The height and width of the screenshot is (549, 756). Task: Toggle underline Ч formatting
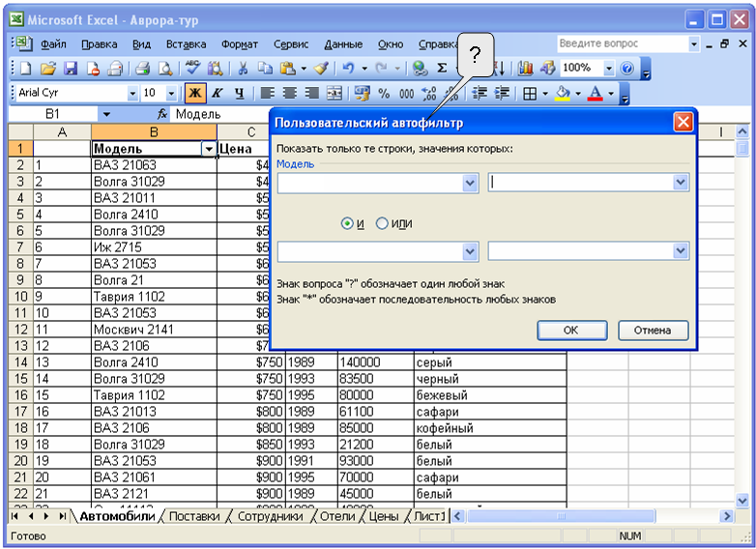point(239,93)
